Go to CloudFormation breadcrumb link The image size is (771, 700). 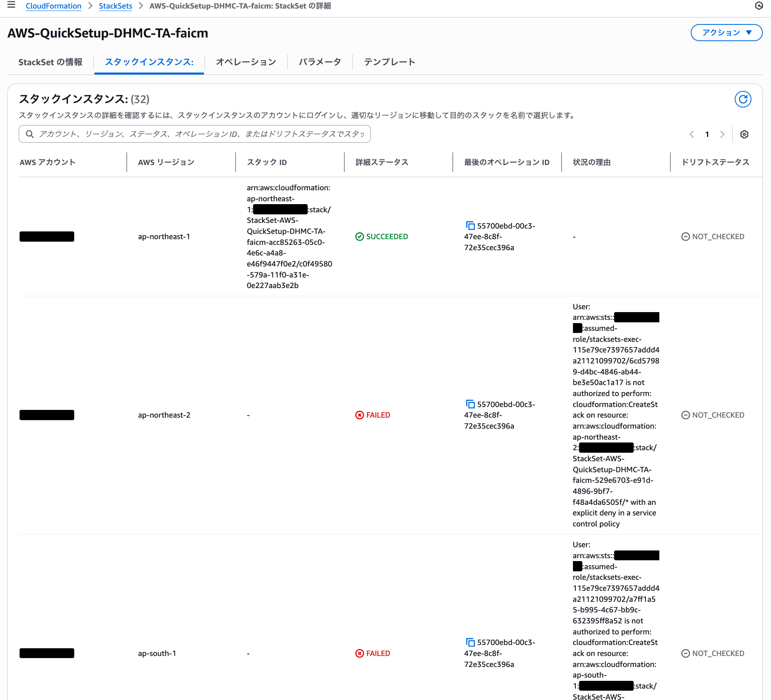[x=53, y=6]
